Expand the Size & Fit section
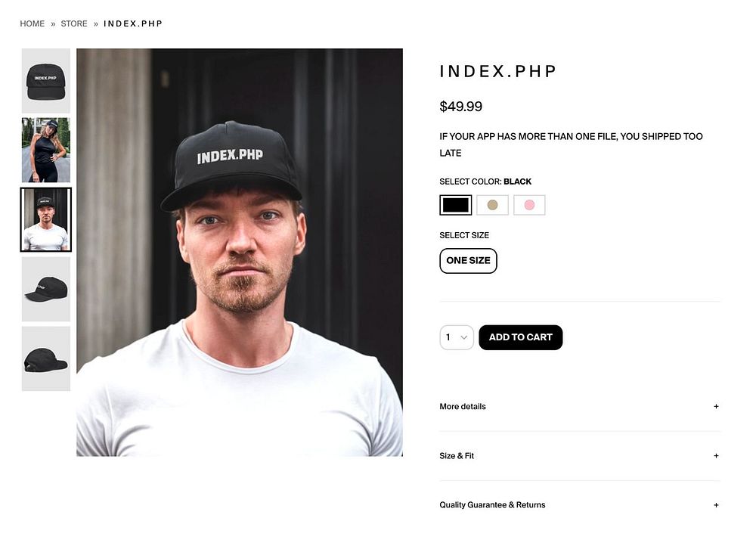 point(580,456)
